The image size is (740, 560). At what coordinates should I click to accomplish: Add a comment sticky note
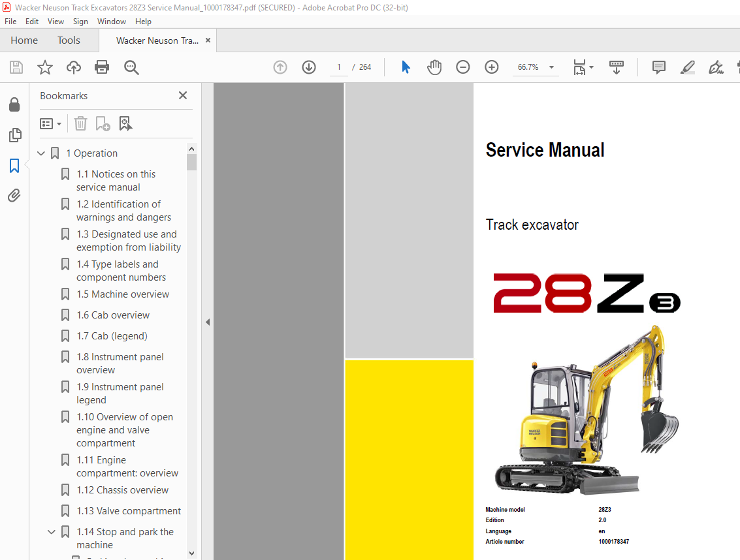[659, 67]
